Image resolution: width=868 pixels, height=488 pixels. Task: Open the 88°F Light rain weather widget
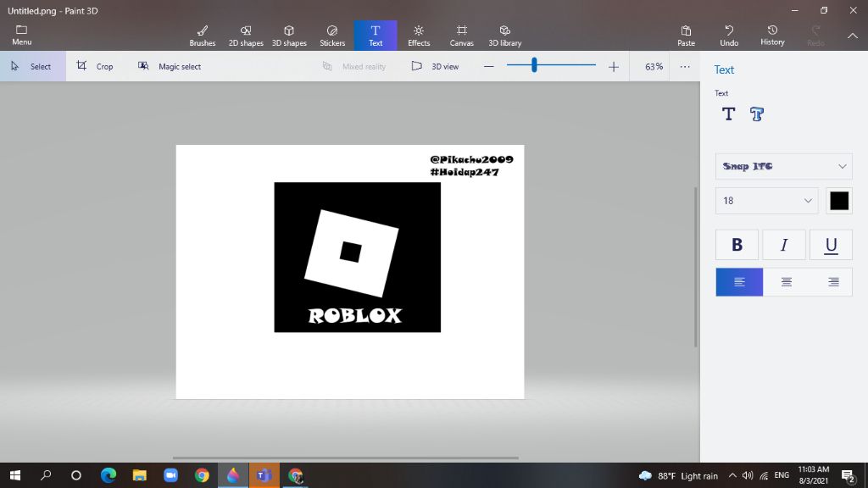click(x=678, y=476)
